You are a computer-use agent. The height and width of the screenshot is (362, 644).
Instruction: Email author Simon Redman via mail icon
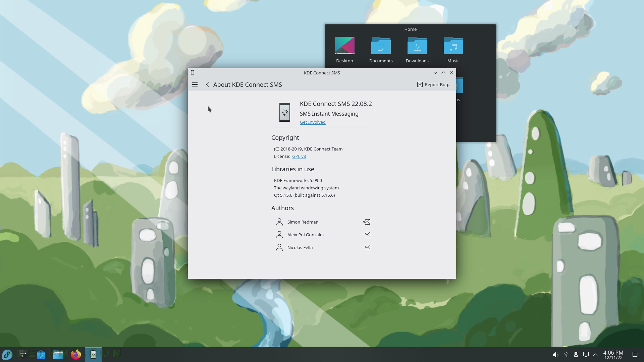coord(367,222)
